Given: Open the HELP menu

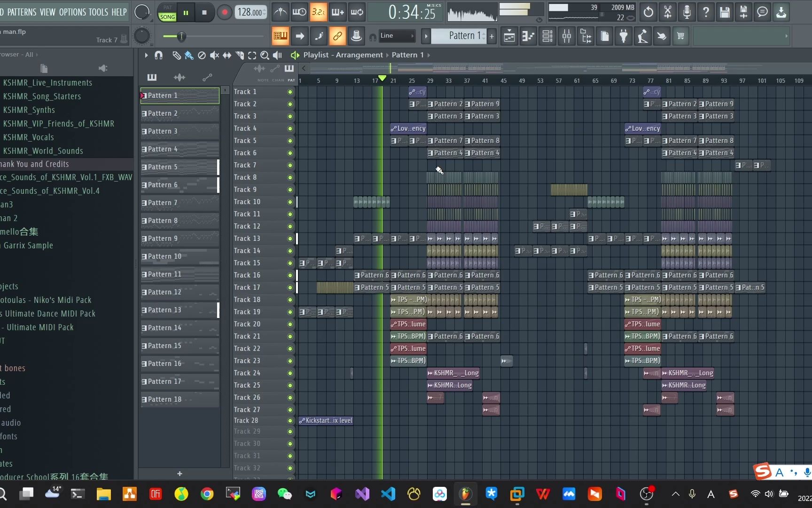Looking at the screenshot, I should 119,12.
